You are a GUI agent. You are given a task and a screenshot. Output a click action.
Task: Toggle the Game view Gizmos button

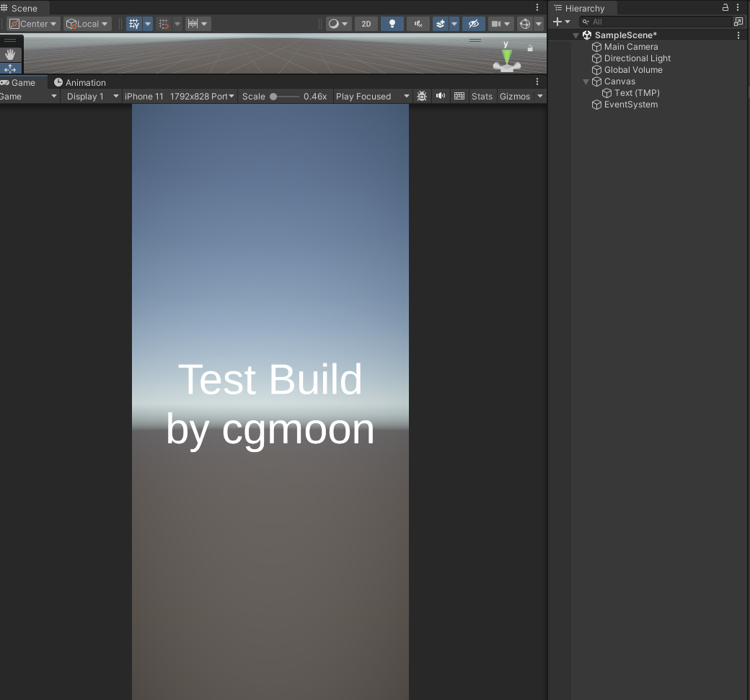515,97
